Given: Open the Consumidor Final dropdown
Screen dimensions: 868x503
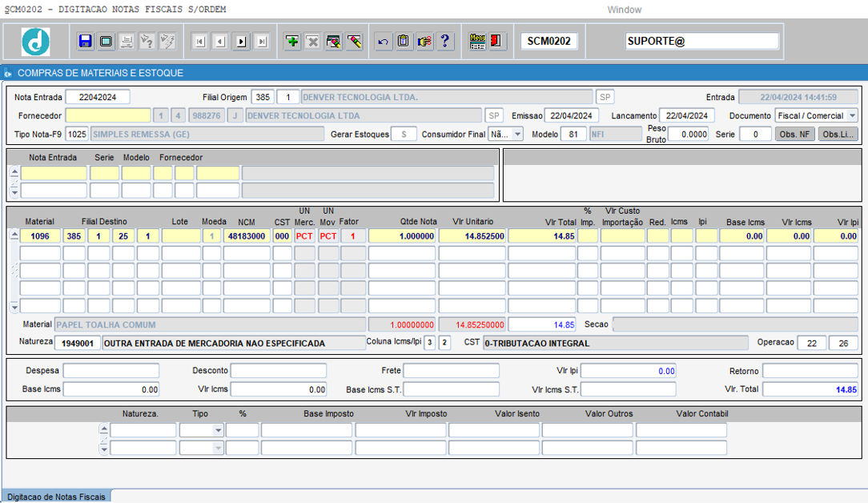Looking at the screenshot, I should [x=517, y=134].
